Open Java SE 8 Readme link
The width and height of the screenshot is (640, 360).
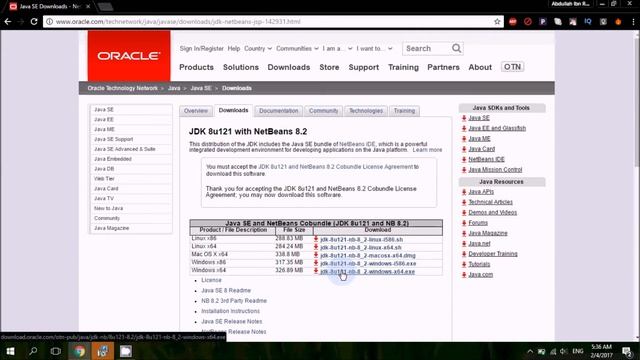(x=226, y=291)
